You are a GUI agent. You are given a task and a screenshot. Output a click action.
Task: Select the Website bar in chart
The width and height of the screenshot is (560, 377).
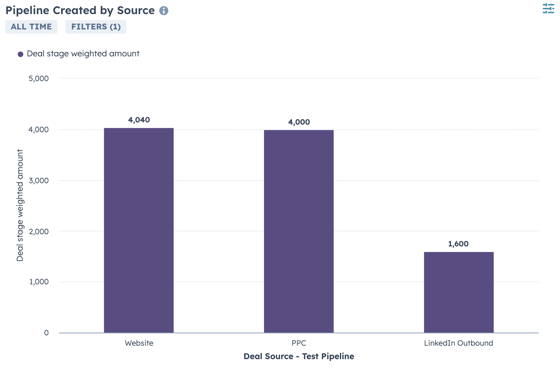(x=139, y=230)
